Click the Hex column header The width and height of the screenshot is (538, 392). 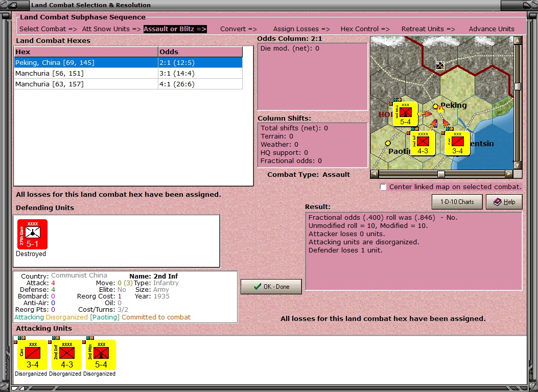point(86,52)
